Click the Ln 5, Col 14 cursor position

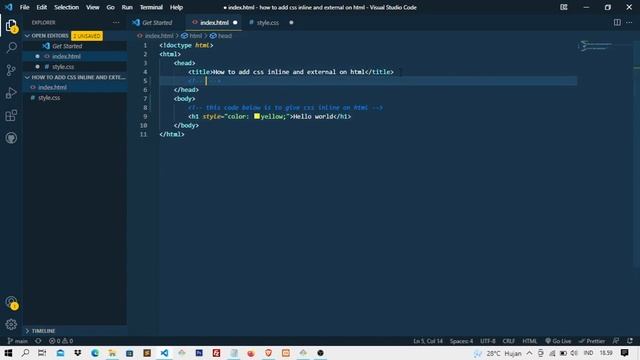[428, 341]
